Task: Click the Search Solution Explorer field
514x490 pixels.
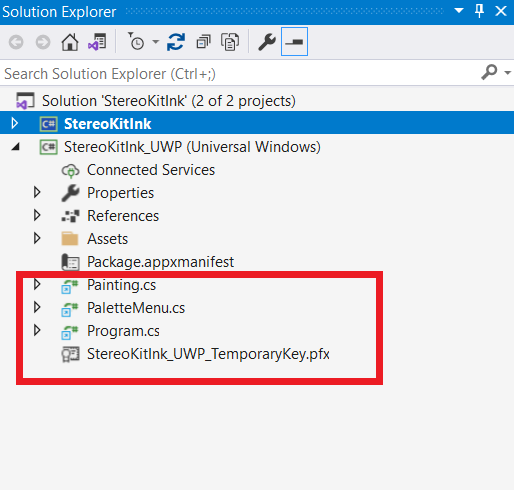Action: coord(240,74)
